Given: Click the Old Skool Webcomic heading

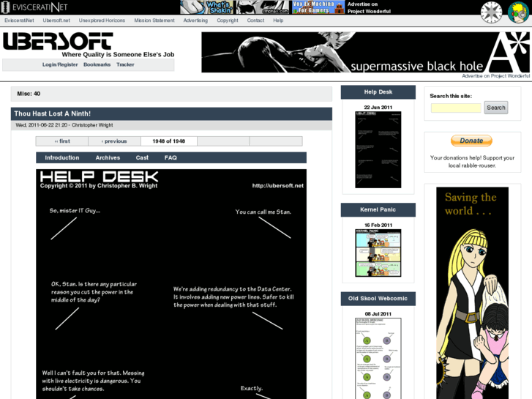Looking at the screenshot, I should pos(378,299).
